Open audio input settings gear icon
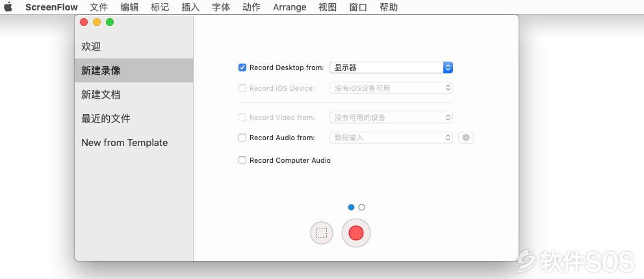The width and height of the screenshot is (644, 279). (466, 138)
